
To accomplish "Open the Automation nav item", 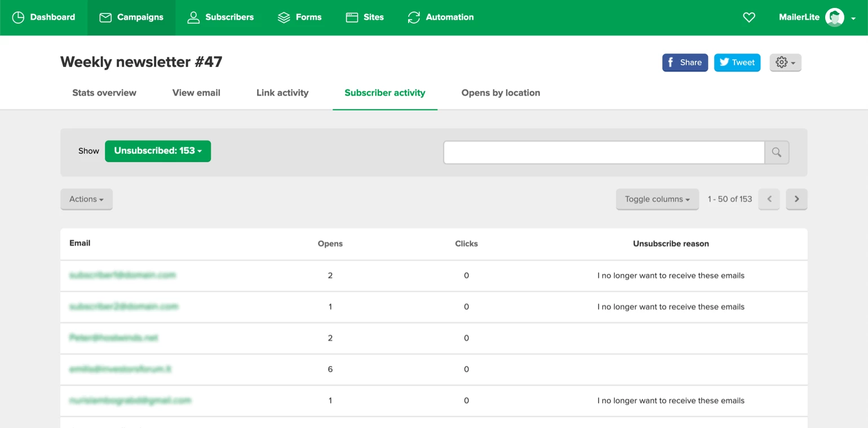I will [x=440, y=17].
